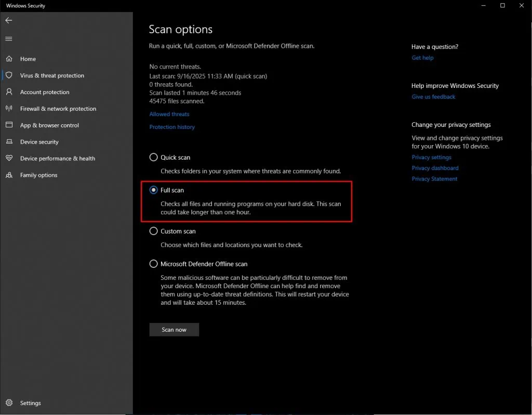The image size is (532, 415).
Task: Click the Scan now button
Action: point(174,329)
